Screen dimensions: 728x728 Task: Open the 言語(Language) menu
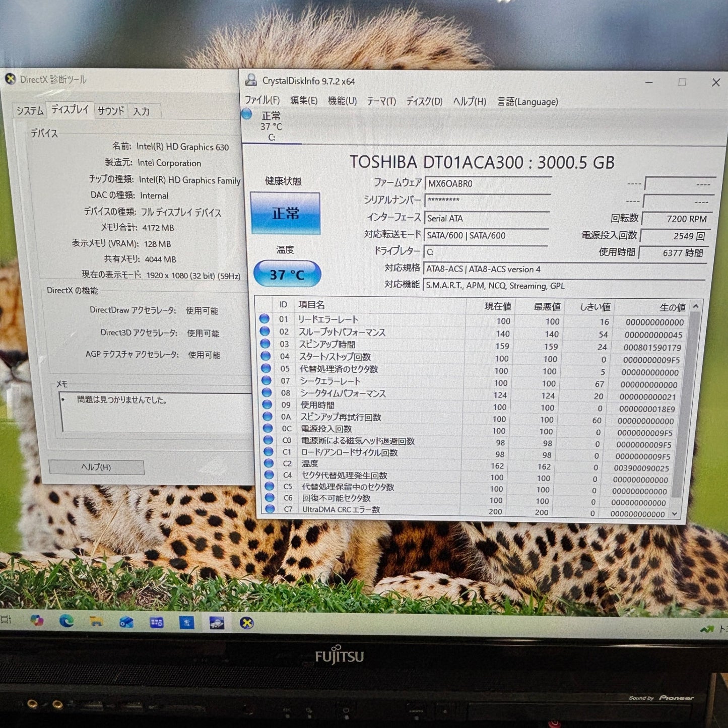[528, 102]
